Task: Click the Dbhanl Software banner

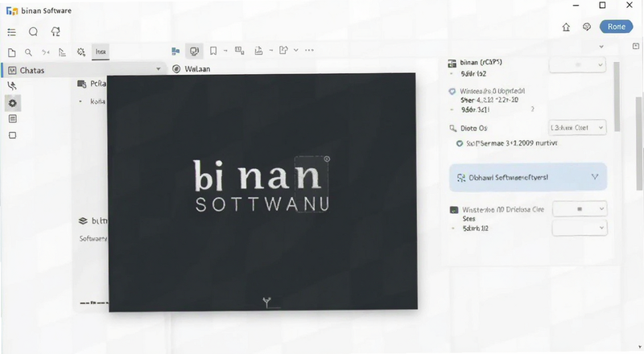Action: click(528, 178)
